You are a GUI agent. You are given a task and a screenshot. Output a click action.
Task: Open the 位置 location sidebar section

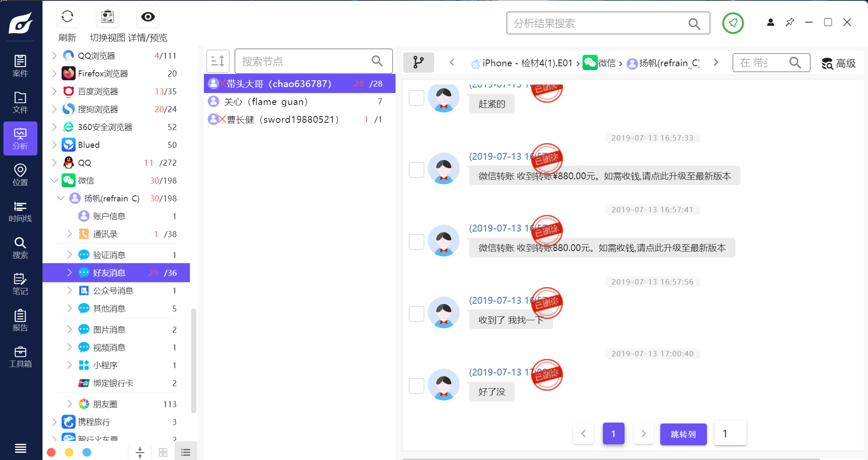click(20, 175)
